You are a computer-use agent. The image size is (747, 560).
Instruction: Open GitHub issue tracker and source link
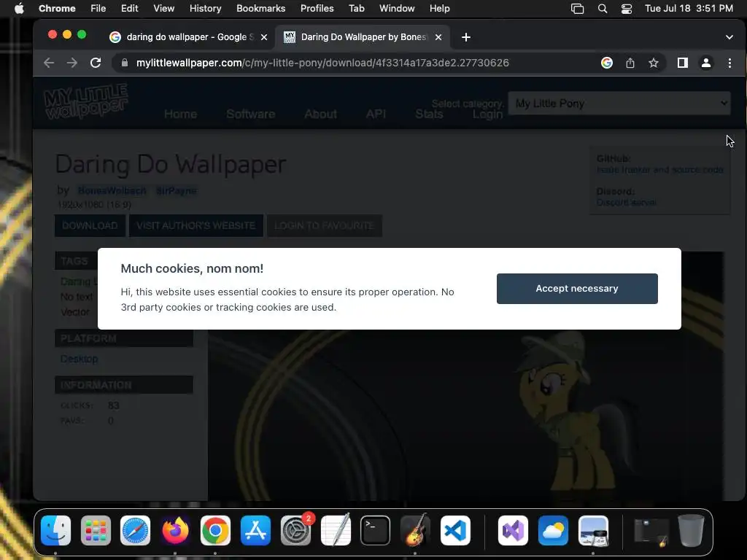coord(659,169)
